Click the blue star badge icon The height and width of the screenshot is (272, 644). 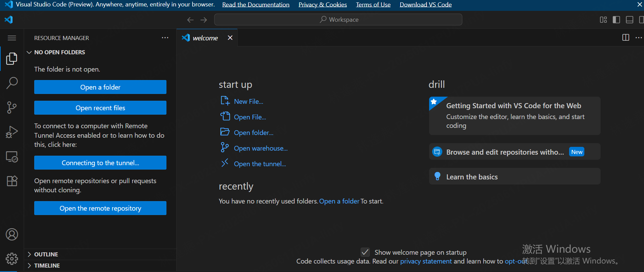434,101
